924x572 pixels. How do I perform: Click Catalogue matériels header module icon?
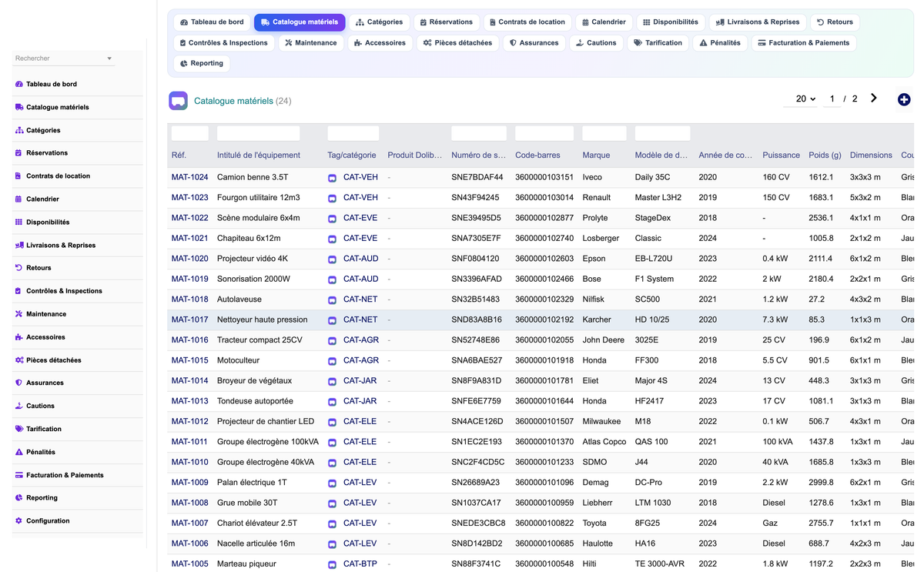(x=179, y=101)
